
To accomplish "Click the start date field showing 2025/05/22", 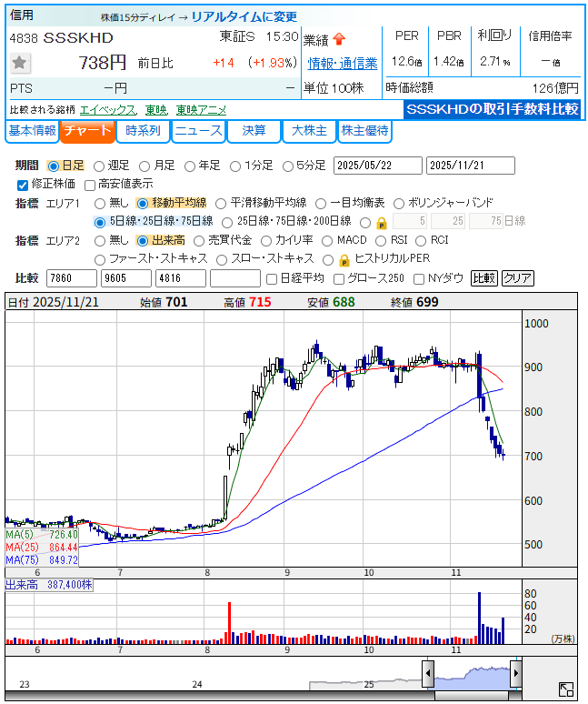I will [x=377, y=166].
